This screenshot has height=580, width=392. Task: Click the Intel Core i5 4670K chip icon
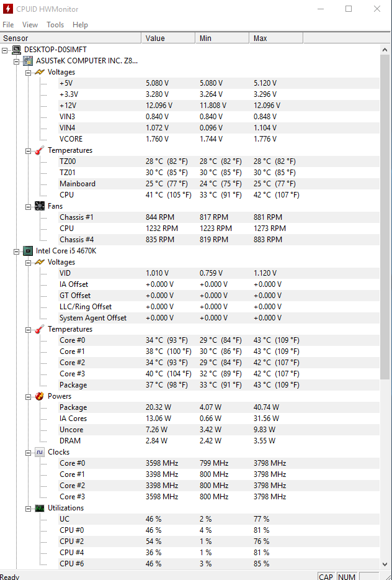tap(28, 251)
